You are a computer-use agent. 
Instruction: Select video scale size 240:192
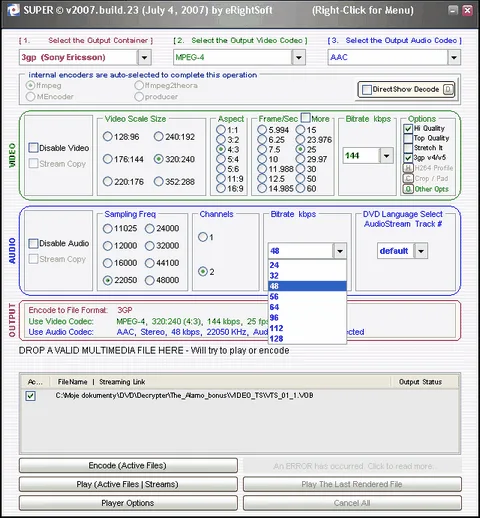click(x=159, y=137)
